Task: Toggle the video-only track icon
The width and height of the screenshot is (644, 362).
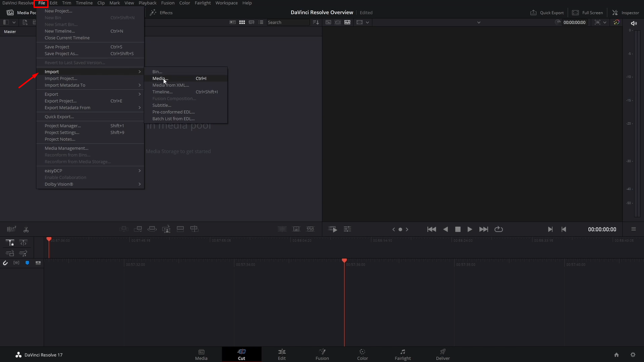Action: click(x=10, y=253)
